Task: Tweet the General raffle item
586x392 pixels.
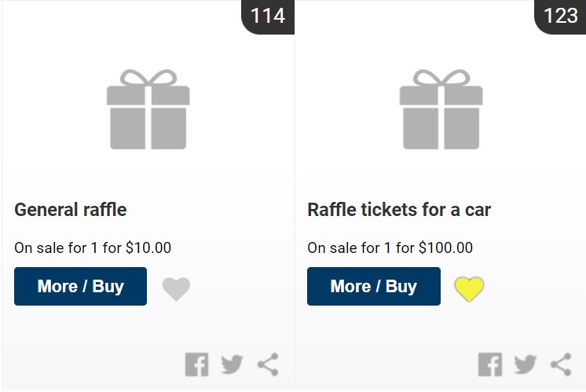Action: tap(232, 365)
